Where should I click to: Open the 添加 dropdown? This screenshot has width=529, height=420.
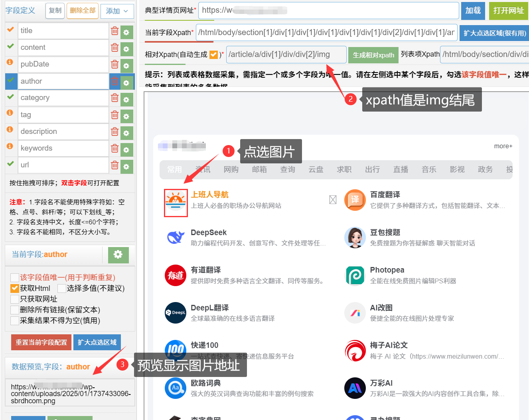point(117,11)
